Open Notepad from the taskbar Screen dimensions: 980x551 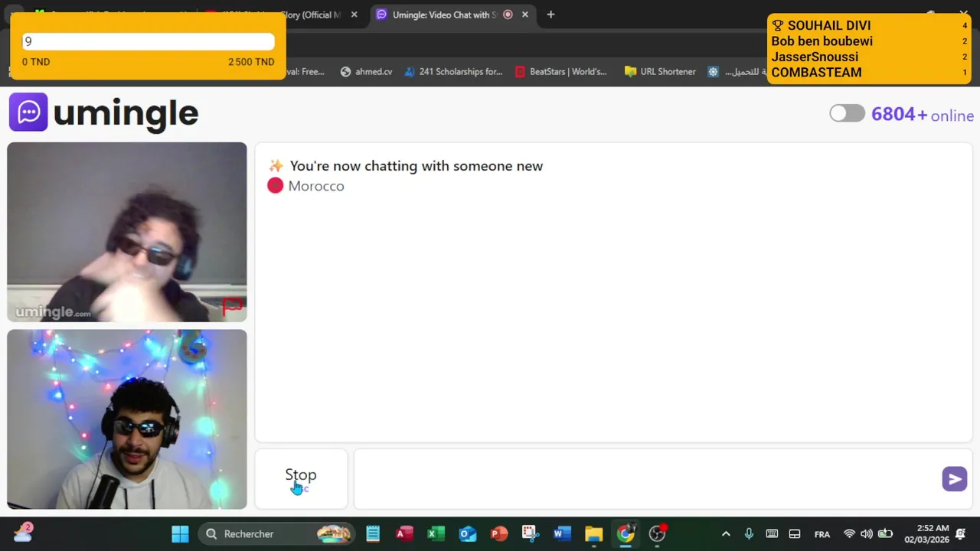pos(373,534)
